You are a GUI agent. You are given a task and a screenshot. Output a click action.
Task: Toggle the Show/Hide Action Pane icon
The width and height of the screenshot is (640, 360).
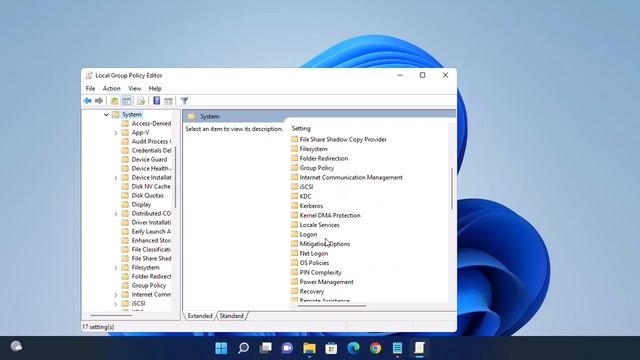pos(168,101)
